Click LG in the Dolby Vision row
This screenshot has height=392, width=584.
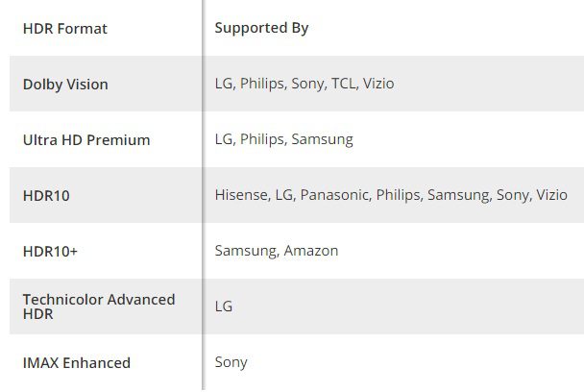click(224, 84)
